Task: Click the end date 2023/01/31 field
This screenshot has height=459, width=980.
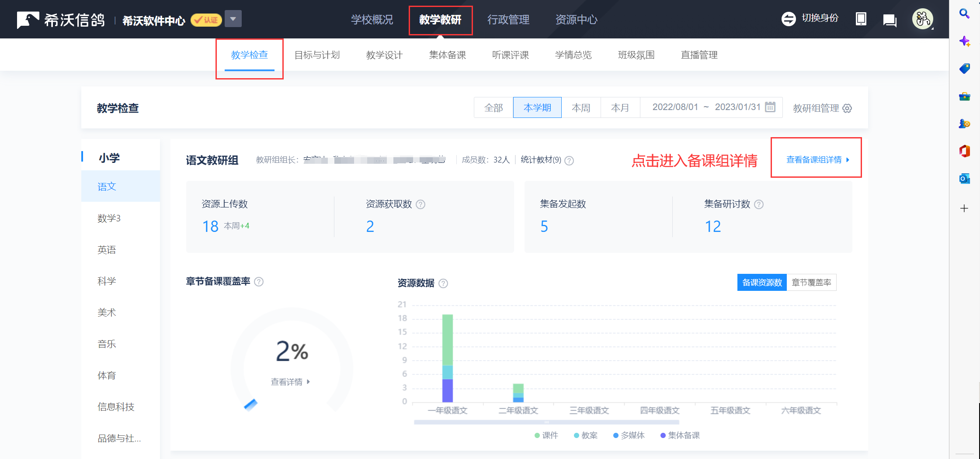Action: pos(737,107)
